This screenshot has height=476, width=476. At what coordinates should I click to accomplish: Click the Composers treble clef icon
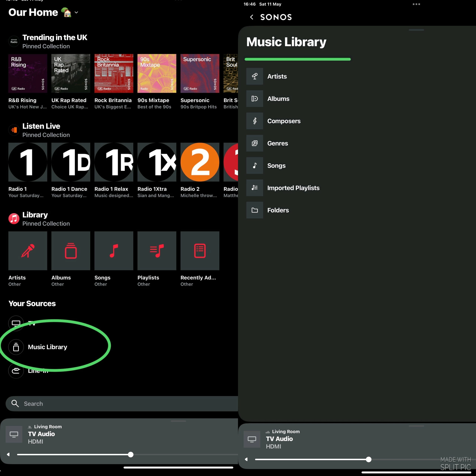[255, 121]
